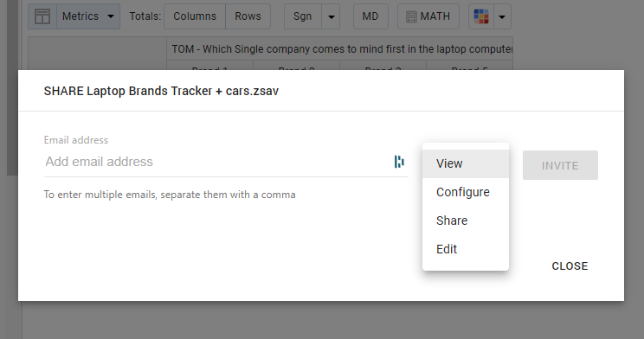Click the TOM question column header

[x=339, y=48]
